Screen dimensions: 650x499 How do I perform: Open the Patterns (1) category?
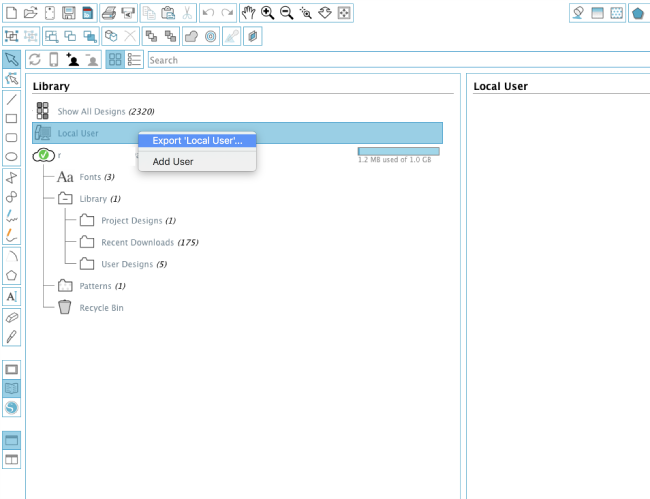[102, 286]
